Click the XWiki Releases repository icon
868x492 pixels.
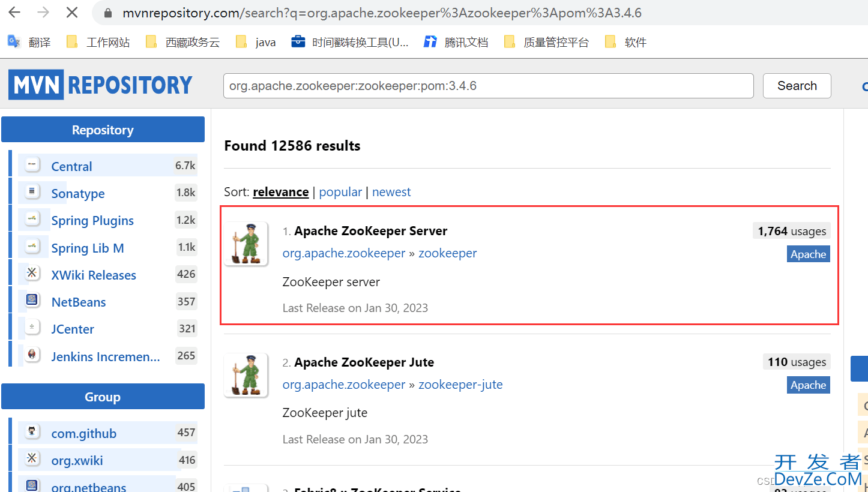click(32, 274)
